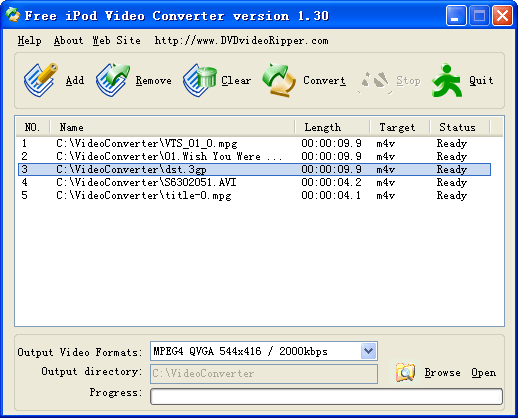Click the greyed-out Stop icon
The image size is (518, 418).
point(375,82)
